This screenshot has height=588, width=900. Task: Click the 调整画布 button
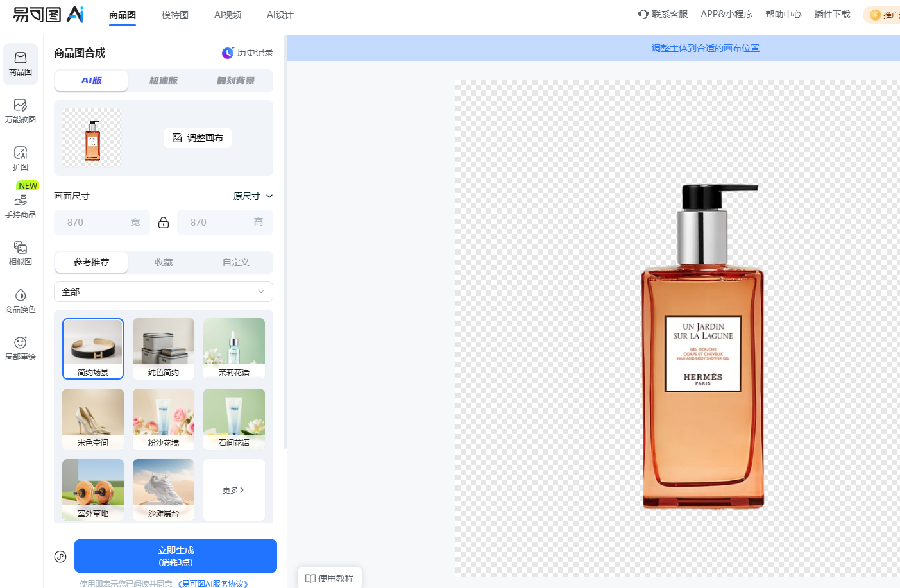pos(198,138)
